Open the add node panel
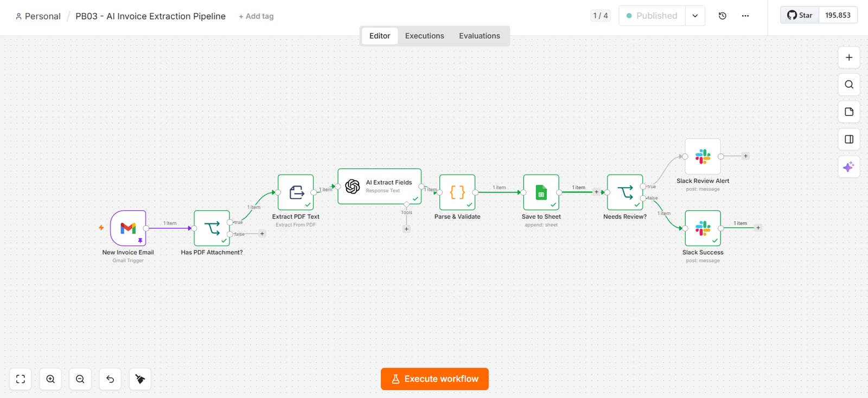This screenshot has width=868, height=398. [x=849, y=57]
